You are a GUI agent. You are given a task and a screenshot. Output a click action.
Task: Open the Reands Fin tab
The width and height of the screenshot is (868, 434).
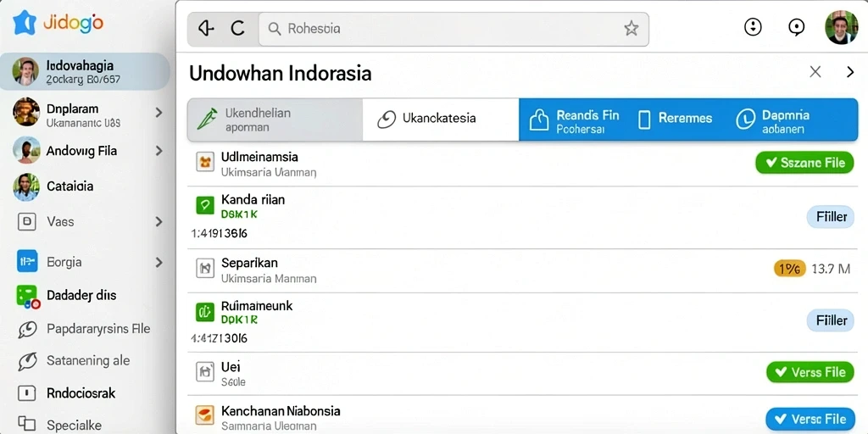(x=575, y=120)
